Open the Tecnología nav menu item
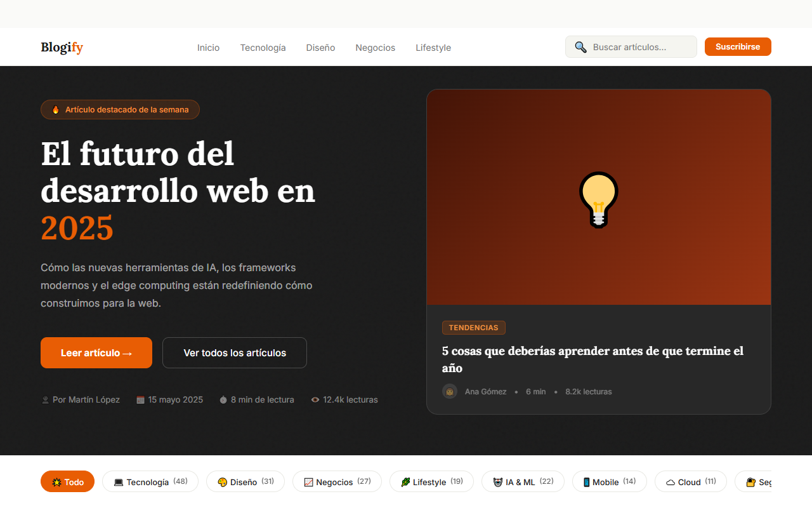The height and width of the screenshot is (508, 812). pos(263,48)
